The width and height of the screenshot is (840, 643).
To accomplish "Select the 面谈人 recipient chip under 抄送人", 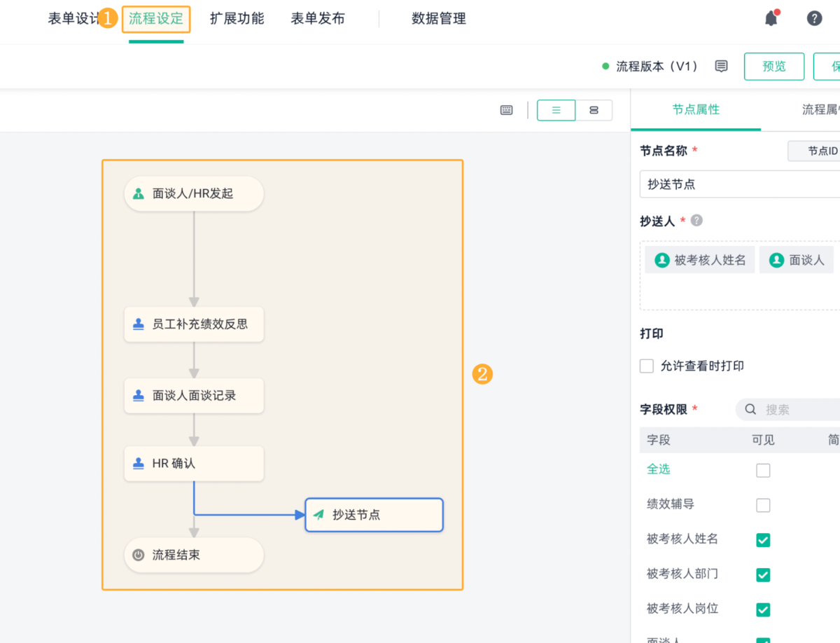I will [x=796, y=259].
